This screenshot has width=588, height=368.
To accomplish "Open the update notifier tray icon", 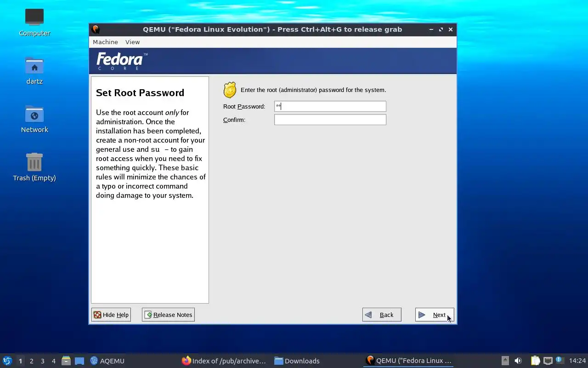I will 560,360.
